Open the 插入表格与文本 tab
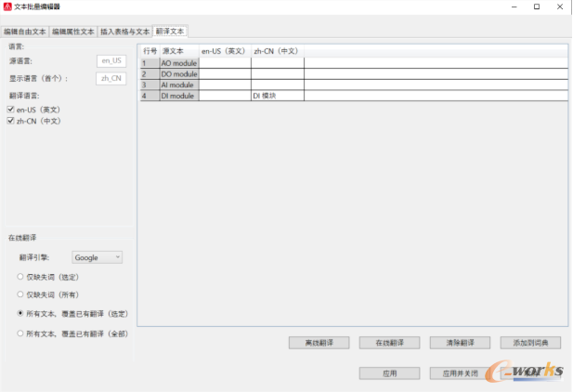The height and width of the screenshot is (392, 573). [x=125, y=32]
